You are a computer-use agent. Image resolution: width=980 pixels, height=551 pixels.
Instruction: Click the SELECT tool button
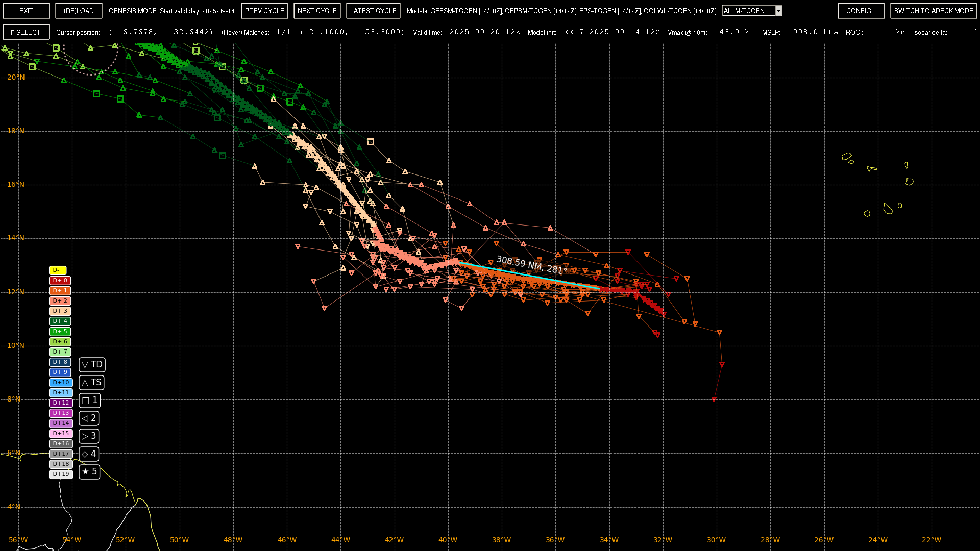[26, 32]
